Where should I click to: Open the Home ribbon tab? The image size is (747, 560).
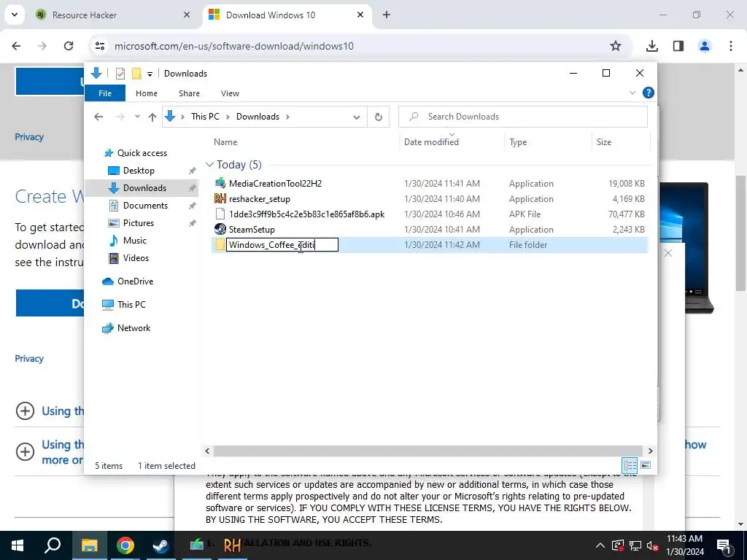(146, 93)
